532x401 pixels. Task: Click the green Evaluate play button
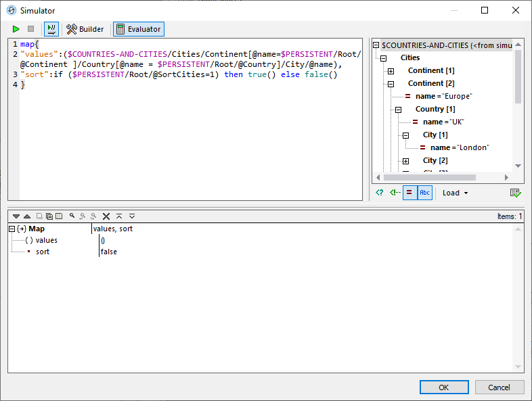coord(16,29)
